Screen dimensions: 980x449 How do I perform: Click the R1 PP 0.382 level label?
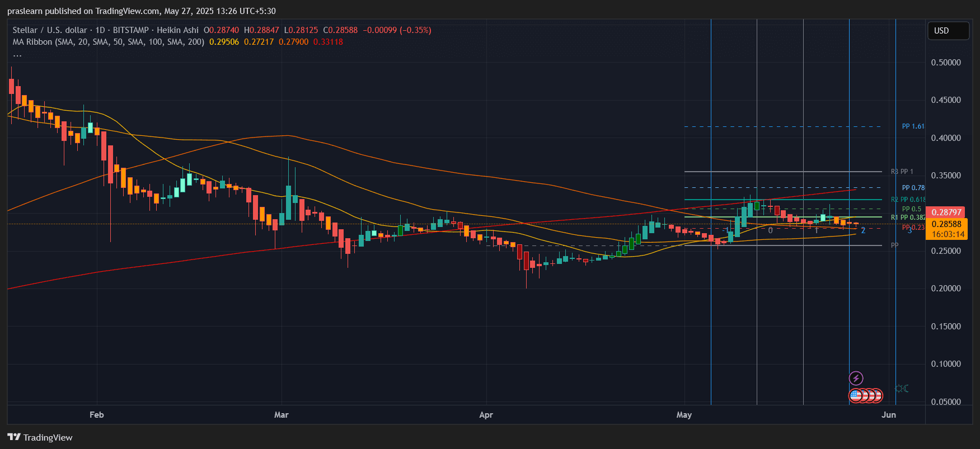coord(908,218)
